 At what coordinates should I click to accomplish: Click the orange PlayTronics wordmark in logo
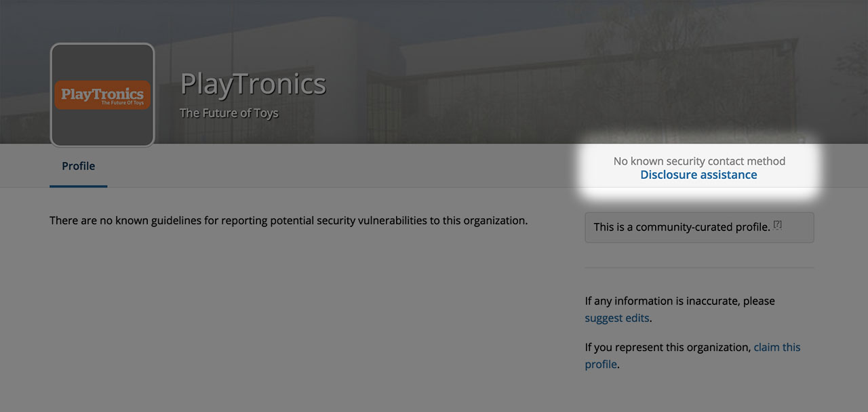[102, 95]
